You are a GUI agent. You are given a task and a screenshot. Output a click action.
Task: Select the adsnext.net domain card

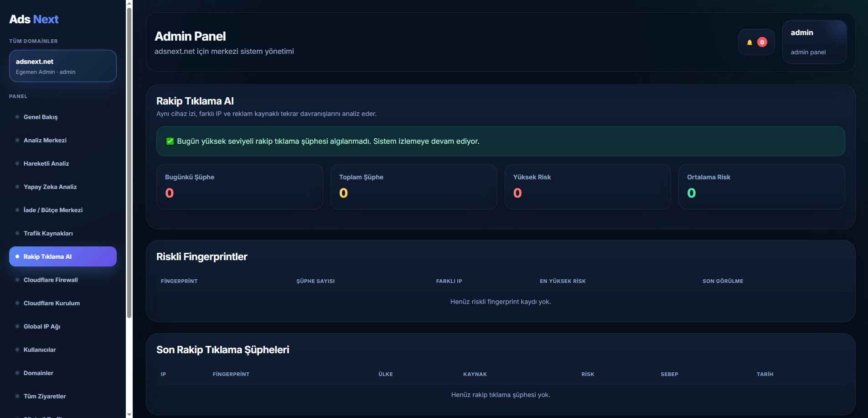click(63, 66)
